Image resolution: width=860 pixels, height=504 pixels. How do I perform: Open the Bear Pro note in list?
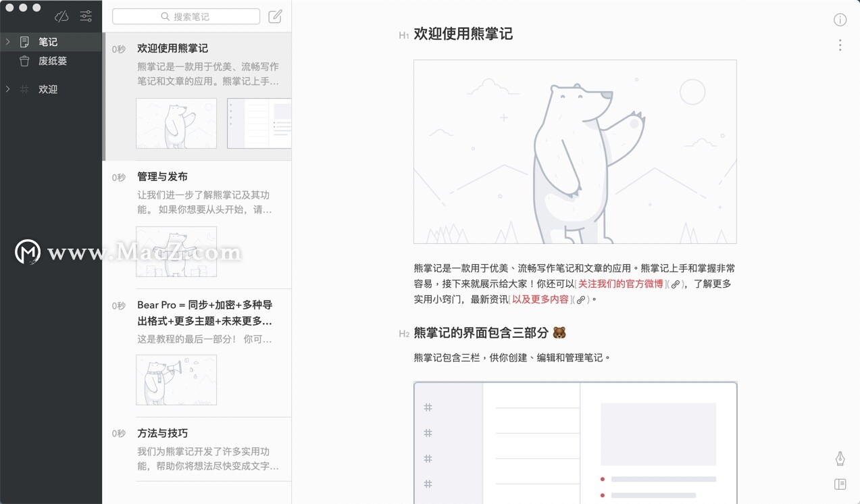click(197, 353)
